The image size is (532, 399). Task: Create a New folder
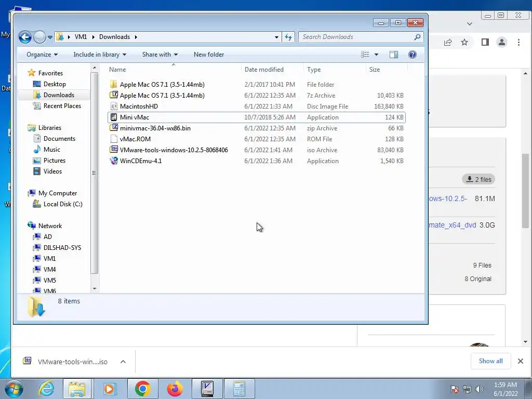pos(209,55)
